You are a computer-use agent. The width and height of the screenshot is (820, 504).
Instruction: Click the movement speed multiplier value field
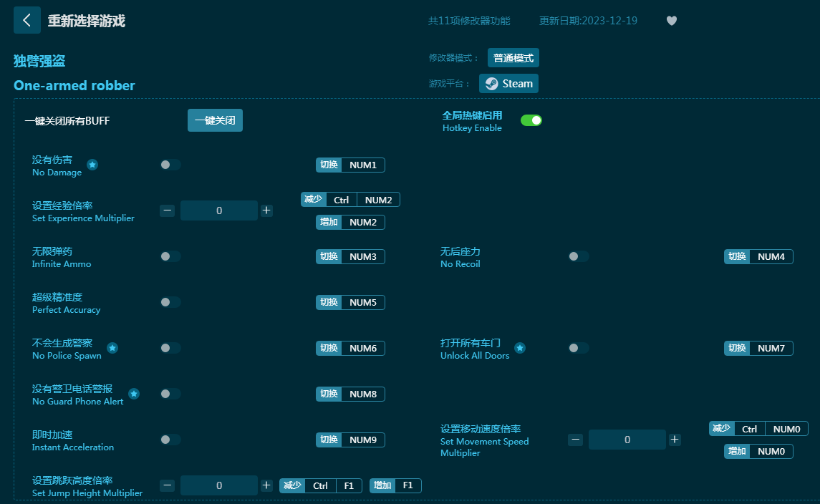tap(627, 440)
